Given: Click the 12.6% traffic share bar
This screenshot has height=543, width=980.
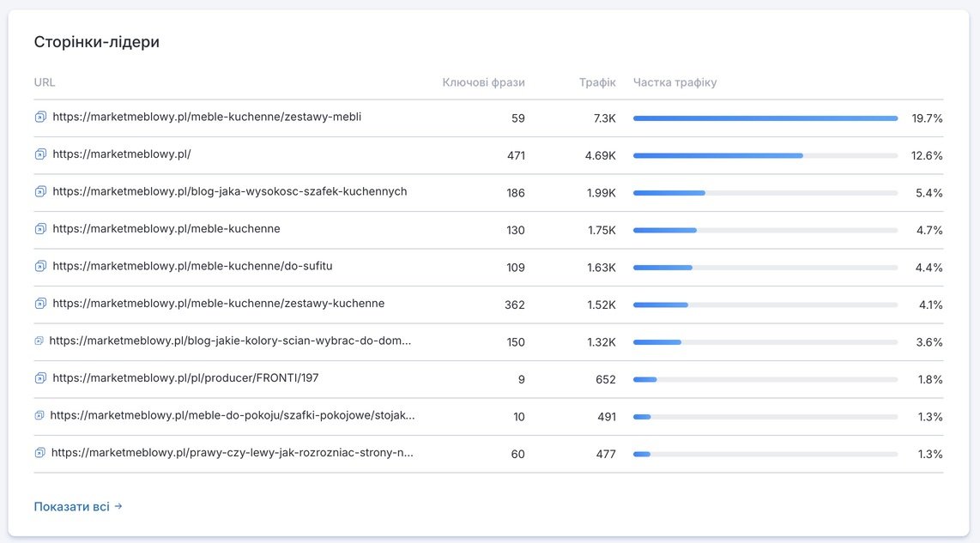Looking at the screenshot, I should click(765, 155).
